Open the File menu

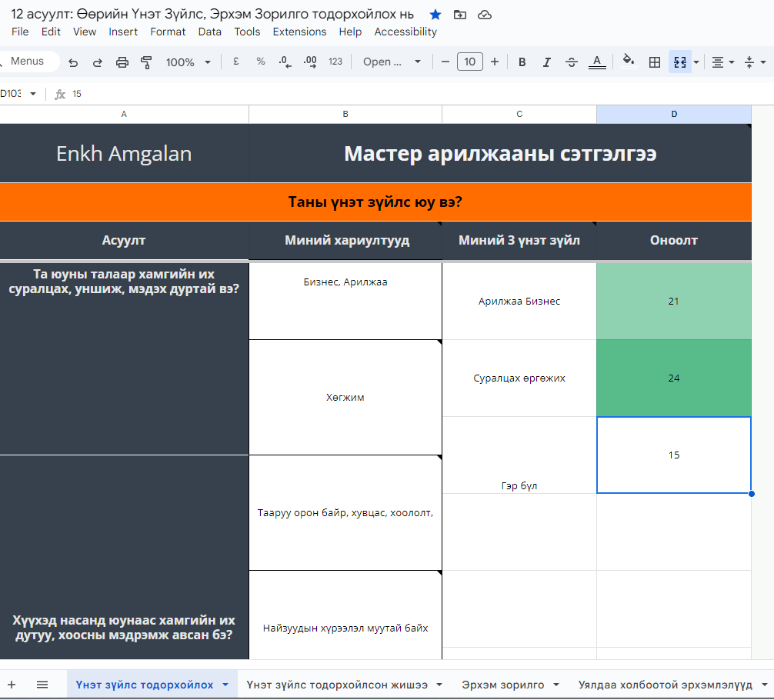pyautogui.click(x=20, y=32)
